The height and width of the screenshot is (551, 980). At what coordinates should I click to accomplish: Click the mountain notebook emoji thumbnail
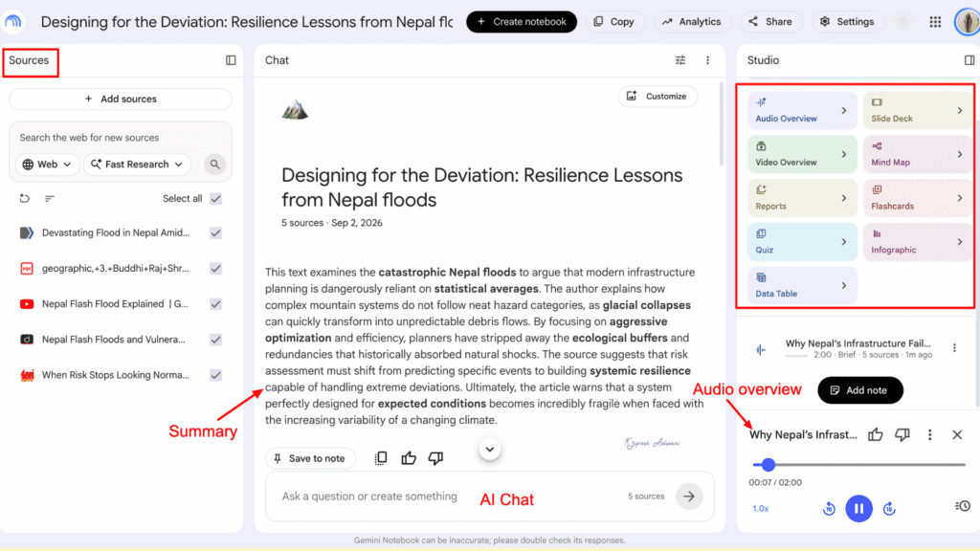pyautogui.click(x=295, y=110)
